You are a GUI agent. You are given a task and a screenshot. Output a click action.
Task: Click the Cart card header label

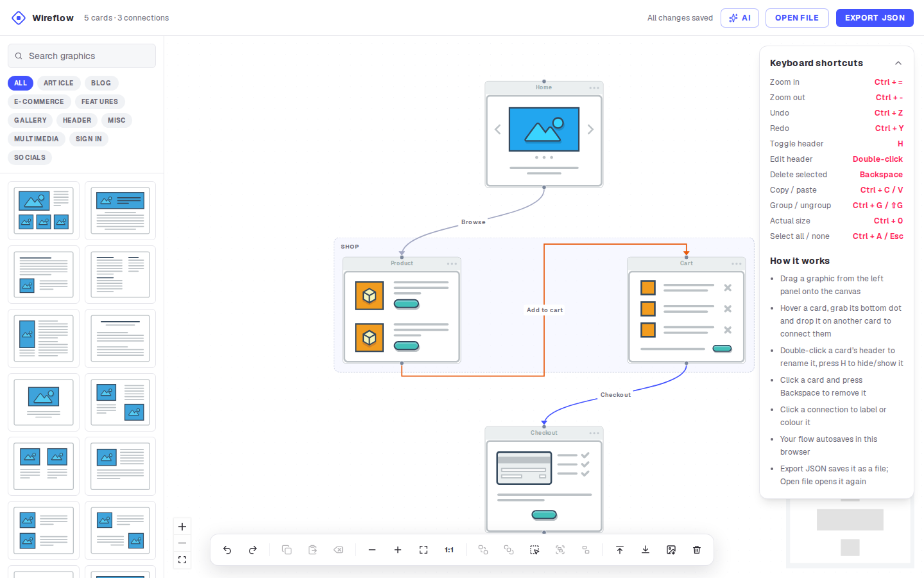(x=687, y=263)
